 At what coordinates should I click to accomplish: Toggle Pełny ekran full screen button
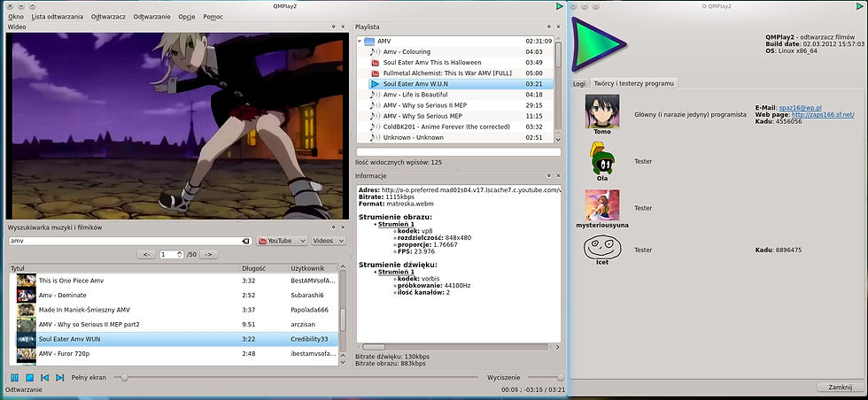89,377
